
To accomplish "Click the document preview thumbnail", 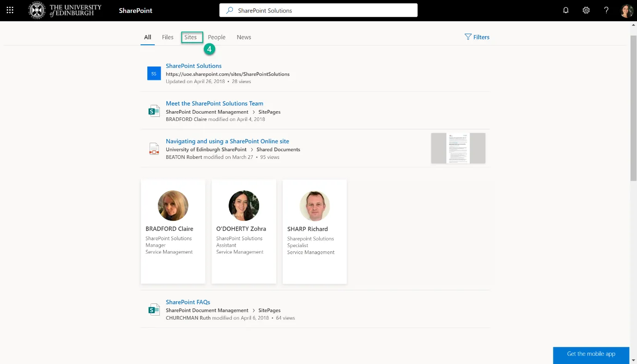I will (458, 148).
